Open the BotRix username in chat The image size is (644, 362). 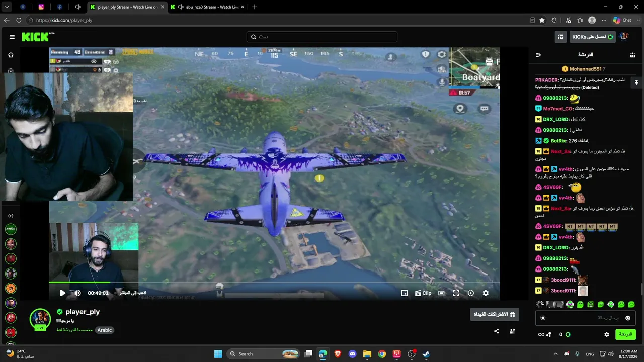(558, 141)
